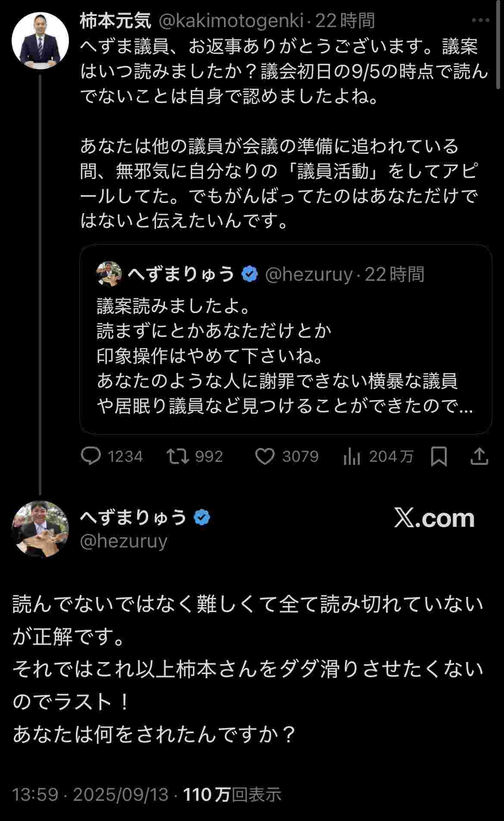Image resolution: width=504 pixels, height=821 pixels.
Task: Open へずまりゅう large profile picture
Action: tap(40, 529)
